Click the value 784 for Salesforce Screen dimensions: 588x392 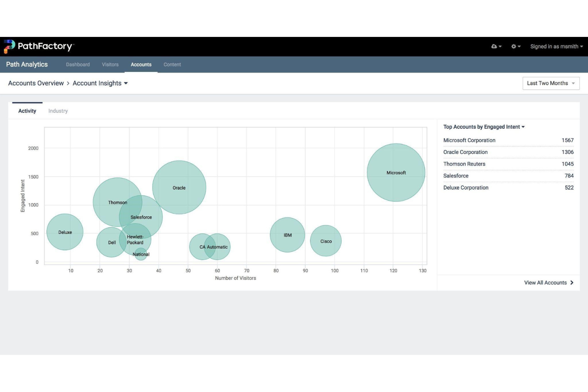(x=569, y=176)
